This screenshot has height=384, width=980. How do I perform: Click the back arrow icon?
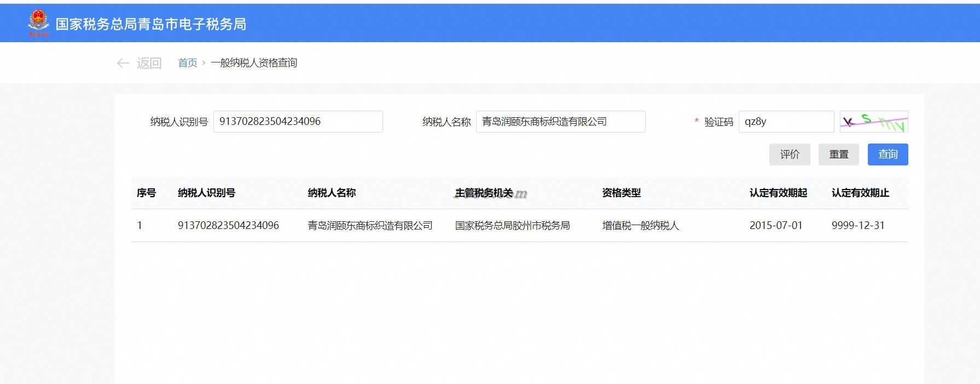pyautogui.click(x=123, y=64)
